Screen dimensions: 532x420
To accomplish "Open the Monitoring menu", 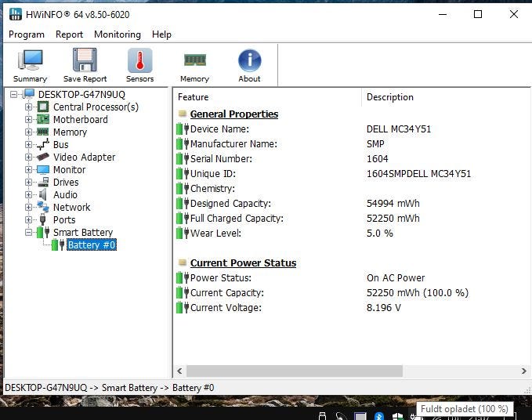I will (x=118, y=34).
